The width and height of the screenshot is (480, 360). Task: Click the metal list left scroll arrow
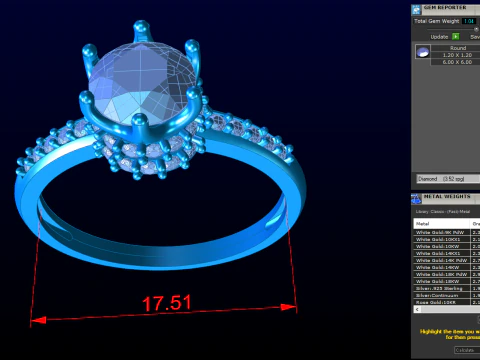pyautogui.click(x=417, y=309)
